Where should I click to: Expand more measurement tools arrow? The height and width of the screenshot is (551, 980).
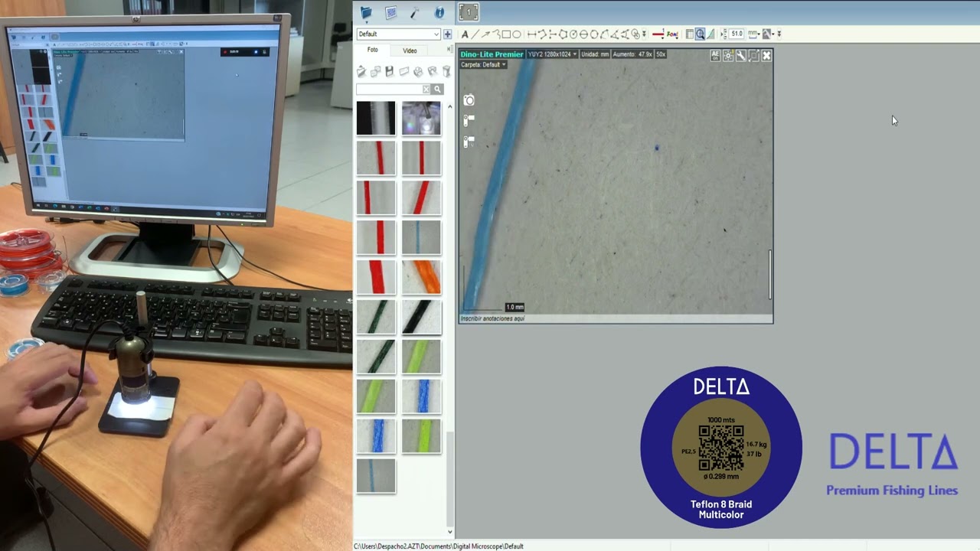click(644, 34)
